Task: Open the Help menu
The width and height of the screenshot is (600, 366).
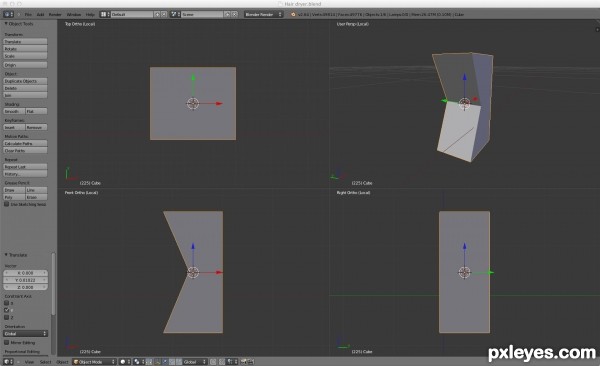Action: (90, 15)
